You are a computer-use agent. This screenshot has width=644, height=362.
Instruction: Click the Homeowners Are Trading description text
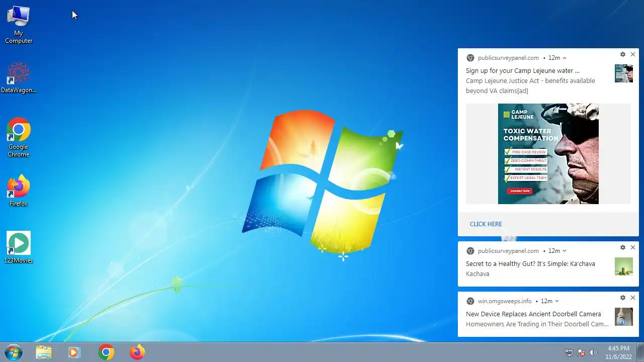pyautogui.click(x=537, y=324)
